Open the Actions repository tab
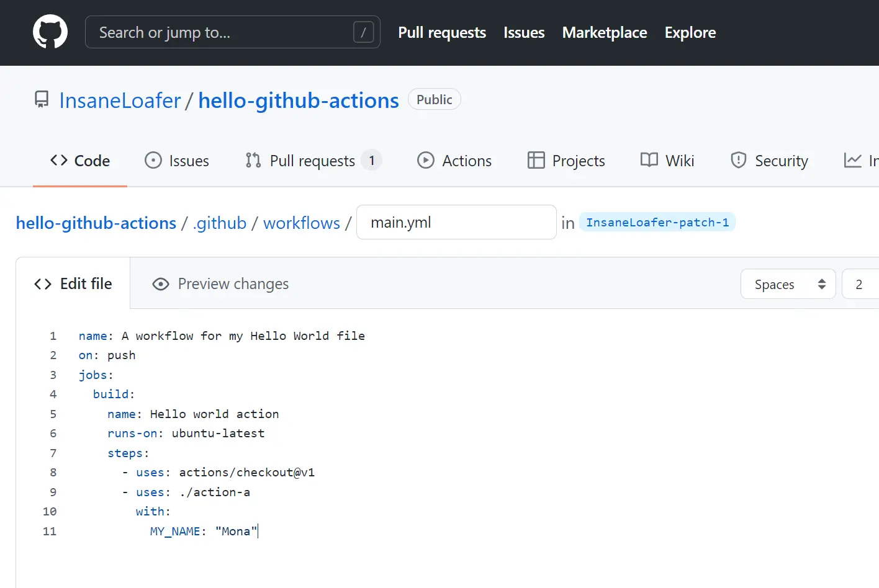This screenshot has height=588, width=879. [454, 161]
